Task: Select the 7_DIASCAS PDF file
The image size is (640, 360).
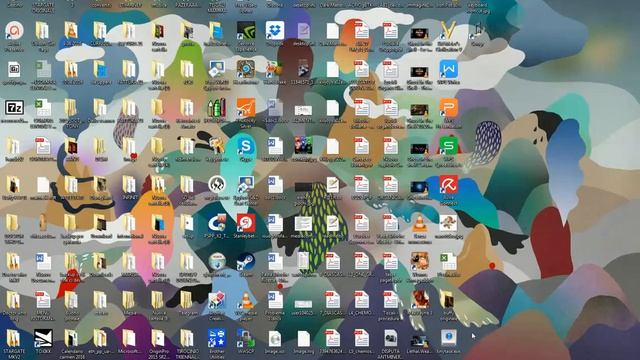Action: 332,300
